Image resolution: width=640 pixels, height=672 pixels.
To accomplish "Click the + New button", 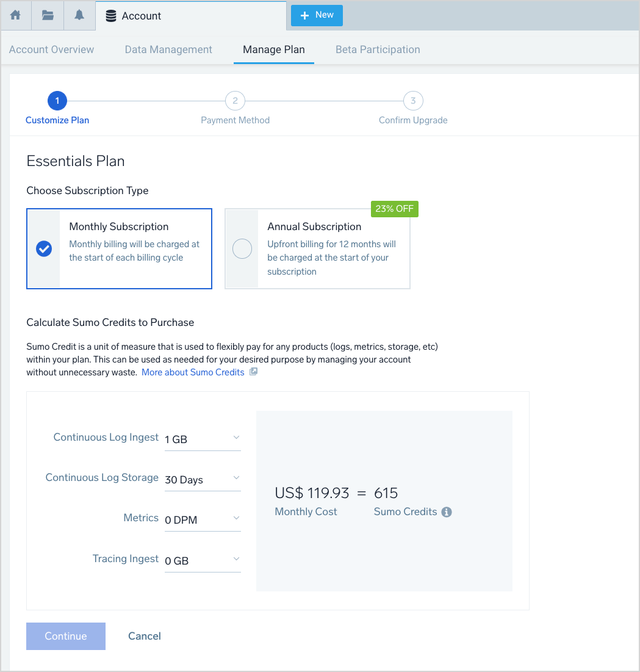I will click(x=317, y=15).
